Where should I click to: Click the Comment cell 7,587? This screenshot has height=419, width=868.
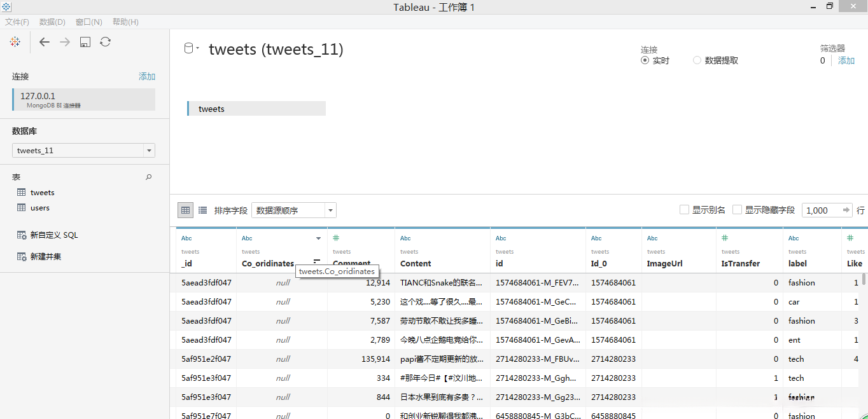point(380,321)
